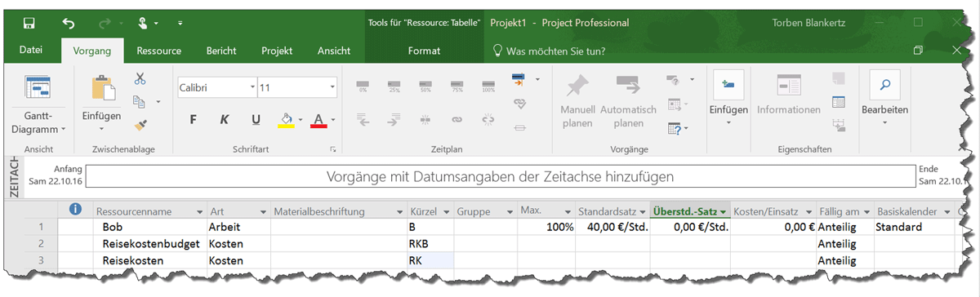Open the Ressourcenname column filter arrow
Viewport: 980px width, 297px height.
coord(200,211)
